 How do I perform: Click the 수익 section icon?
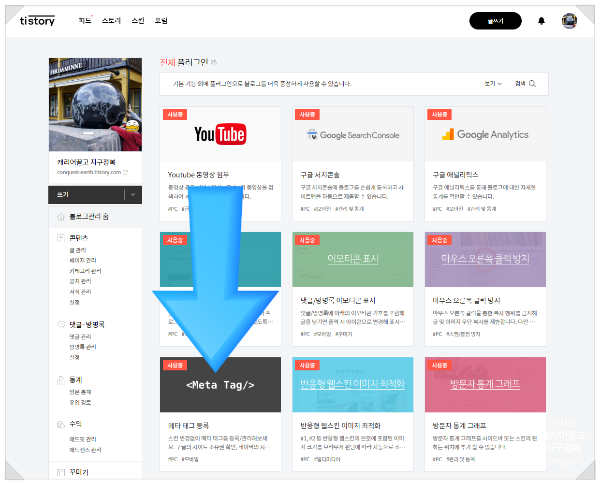60,424
